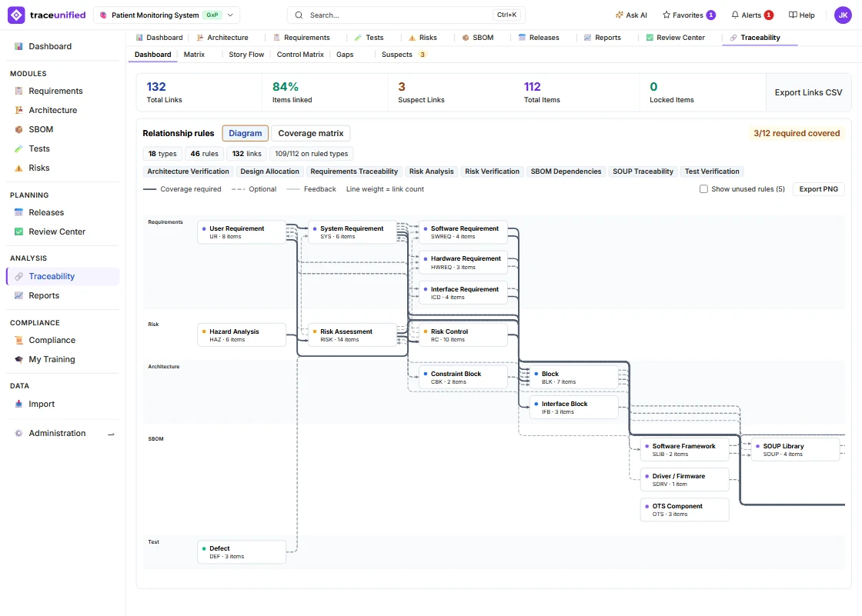Image resolution: width=862 pixels, height=616 pixels.
Task: Click the Compliance icon in sidebar
Action: [18, 340]
